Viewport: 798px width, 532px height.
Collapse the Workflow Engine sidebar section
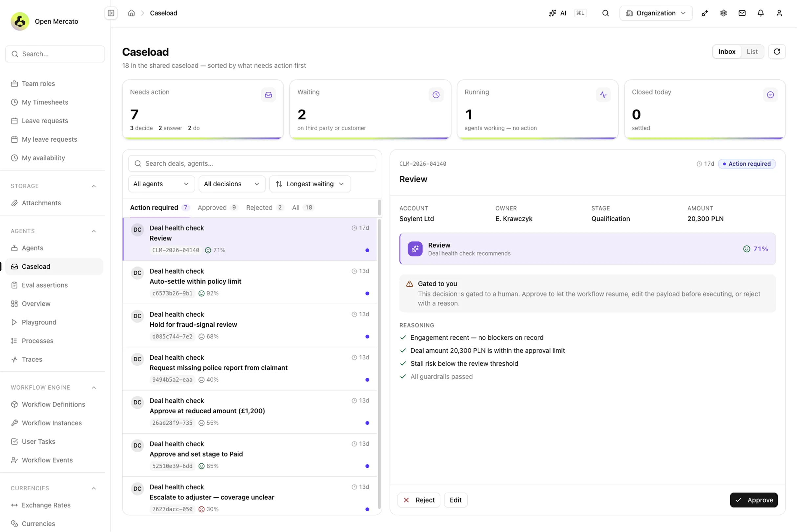(x=94, y=387)
